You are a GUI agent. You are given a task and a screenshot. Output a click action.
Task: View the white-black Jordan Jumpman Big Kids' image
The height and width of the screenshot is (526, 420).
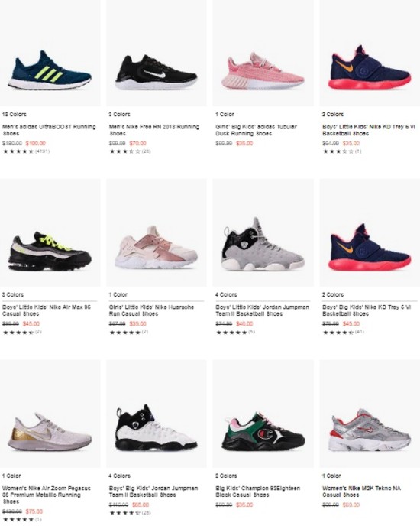click(x=157, y=414)
